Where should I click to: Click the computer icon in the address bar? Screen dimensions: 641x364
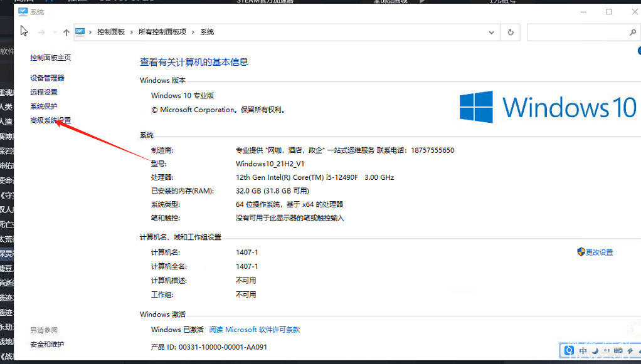(80, 32)
